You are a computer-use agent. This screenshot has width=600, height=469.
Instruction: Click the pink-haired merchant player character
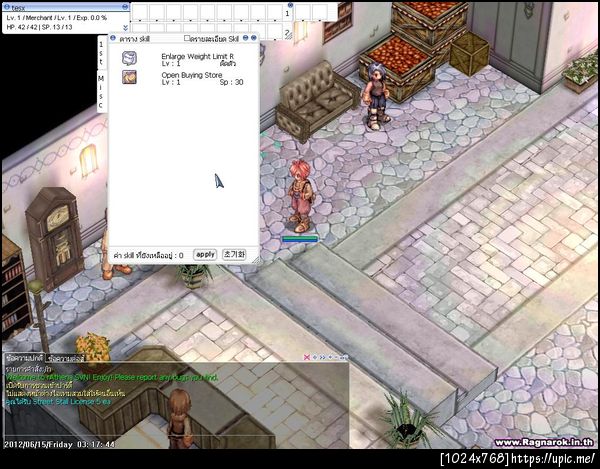(301, 196)
